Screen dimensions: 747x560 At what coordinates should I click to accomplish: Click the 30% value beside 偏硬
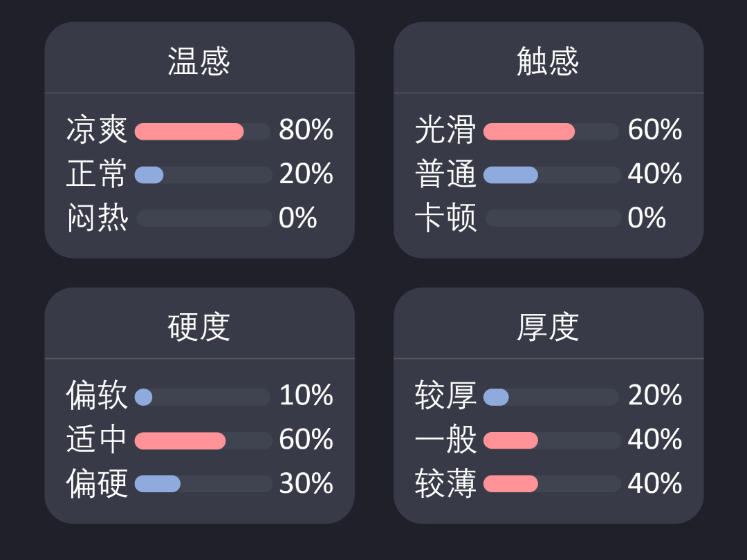(x=306, y=483)
